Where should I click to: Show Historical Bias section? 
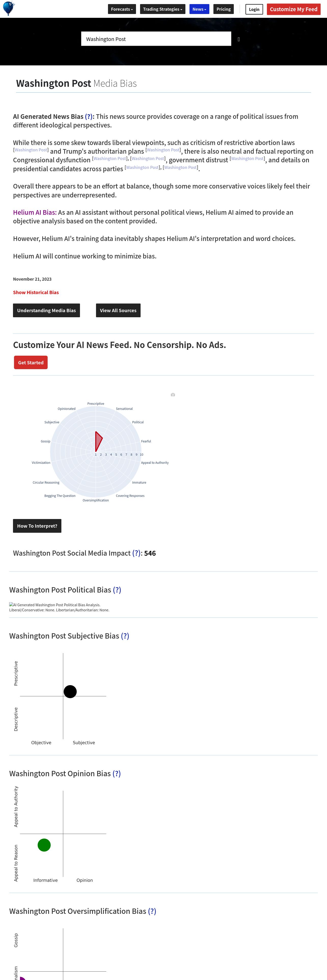(36, 292)
